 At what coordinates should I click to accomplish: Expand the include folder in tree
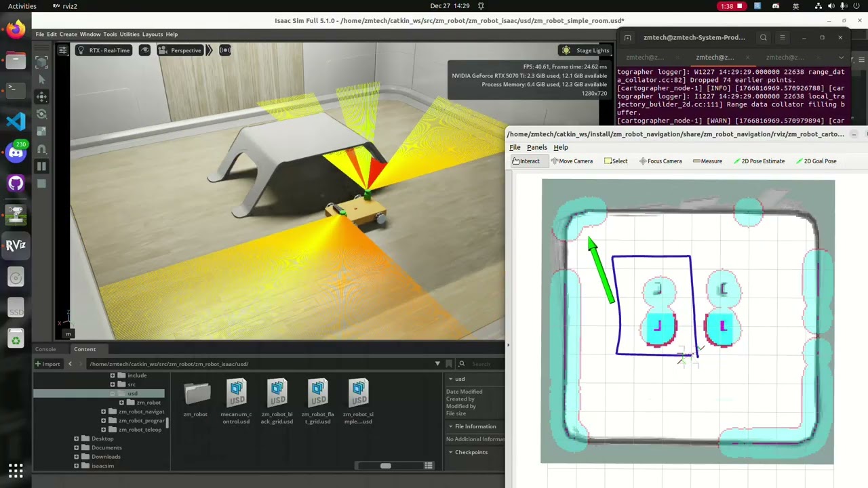pos(113,375)
